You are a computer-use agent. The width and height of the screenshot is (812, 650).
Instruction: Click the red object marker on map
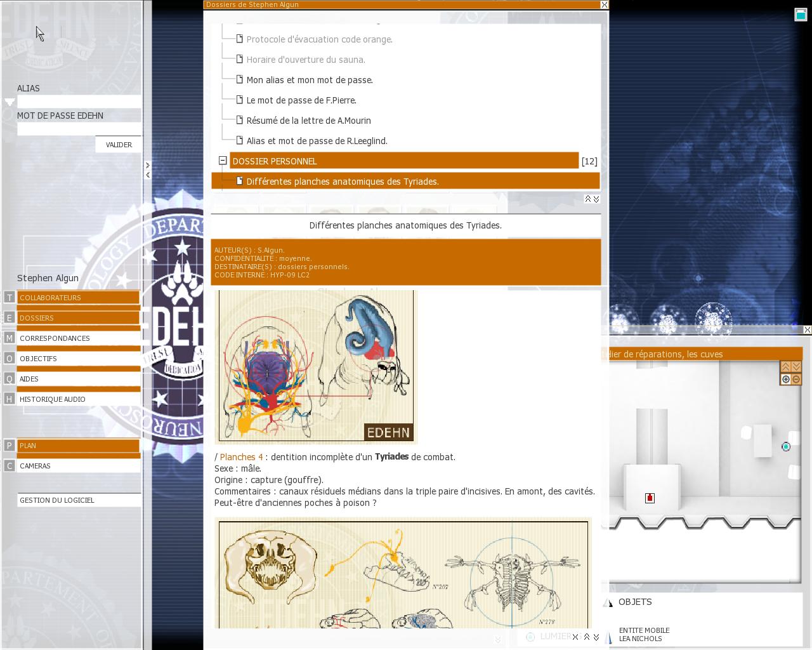tap(650, 498)
